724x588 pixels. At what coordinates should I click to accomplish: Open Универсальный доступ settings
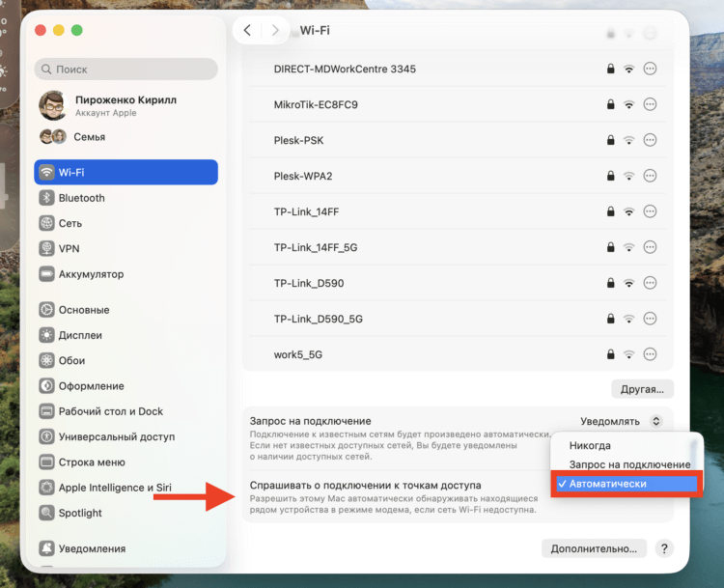(125, 436)
